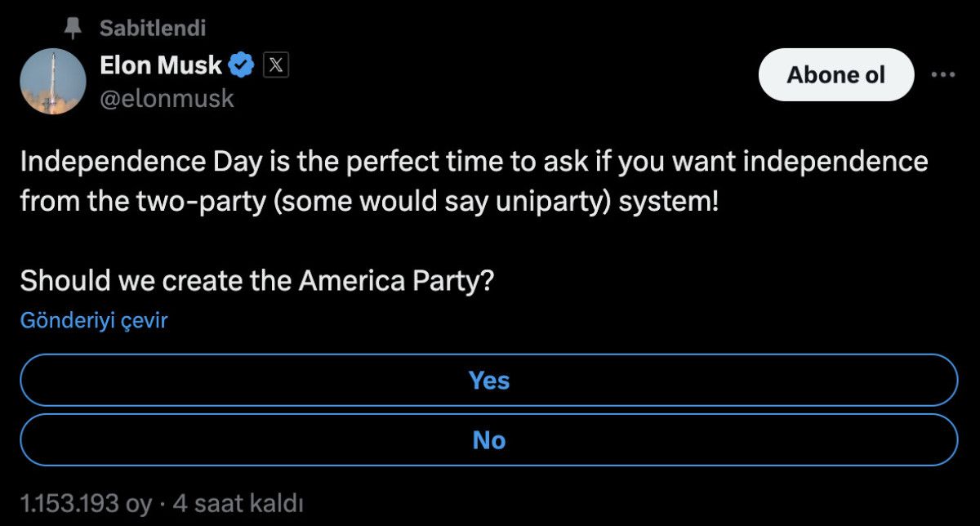The image size is (980, 526).
Task: Click the question 'Should we create the America Party?'
Action: point(256,281)
